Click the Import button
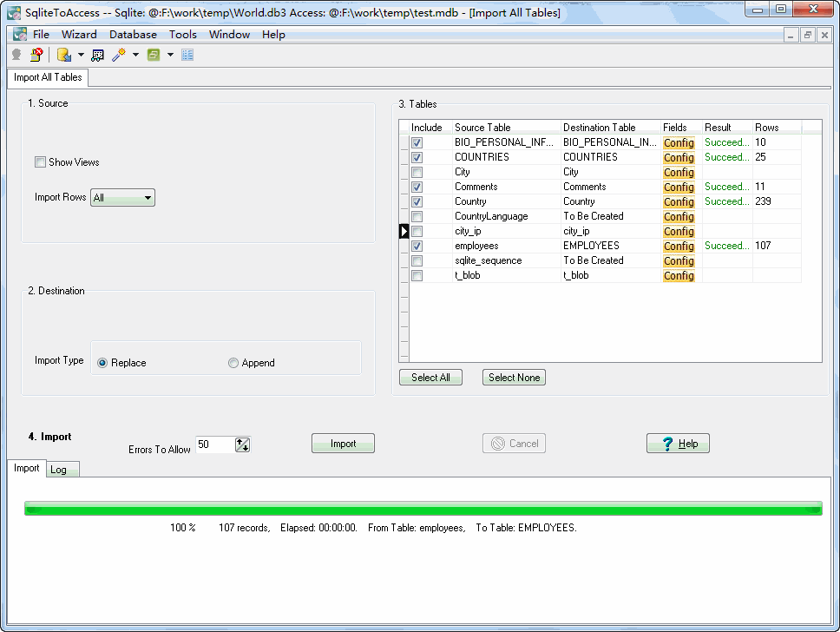Viewport: 840px width, 632px height. 343,444
